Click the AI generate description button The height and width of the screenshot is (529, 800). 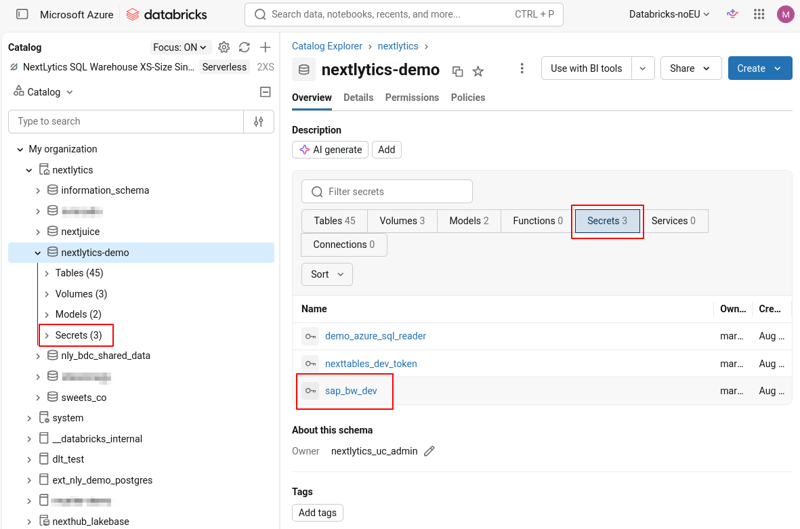pyautogui.click(x=330, y=150)
